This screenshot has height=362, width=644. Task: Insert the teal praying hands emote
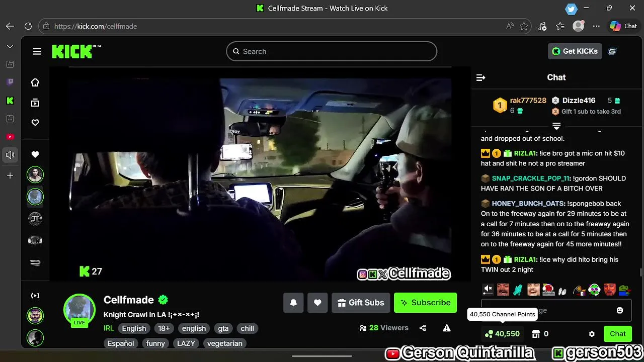click(518, 290)
